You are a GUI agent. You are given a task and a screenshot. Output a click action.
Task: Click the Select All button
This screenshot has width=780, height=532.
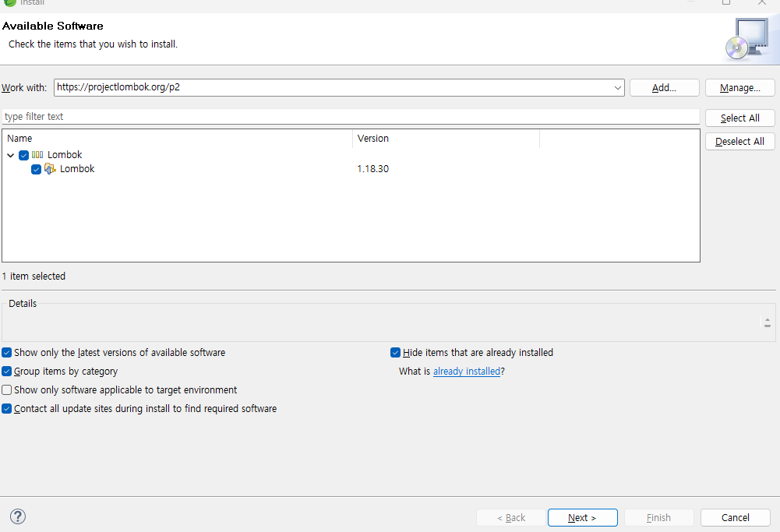coord(739,118)
